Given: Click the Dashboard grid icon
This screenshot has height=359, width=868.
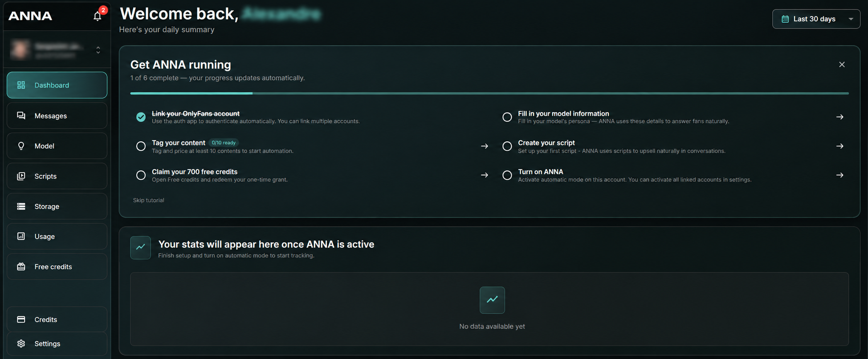Looking at the screenshot, I should click(x=21, y=85).
